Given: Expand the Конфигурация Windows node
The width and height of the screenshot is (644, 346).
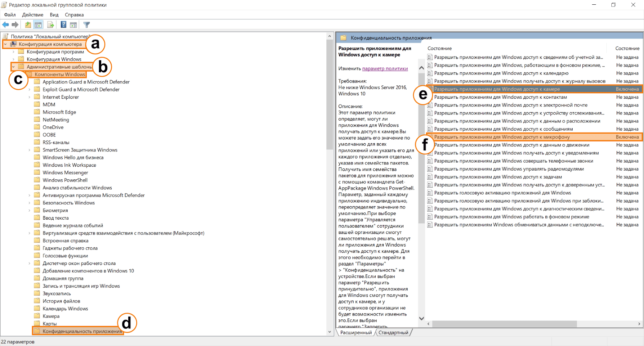Looking at the screenshot, I should [13, 59].
